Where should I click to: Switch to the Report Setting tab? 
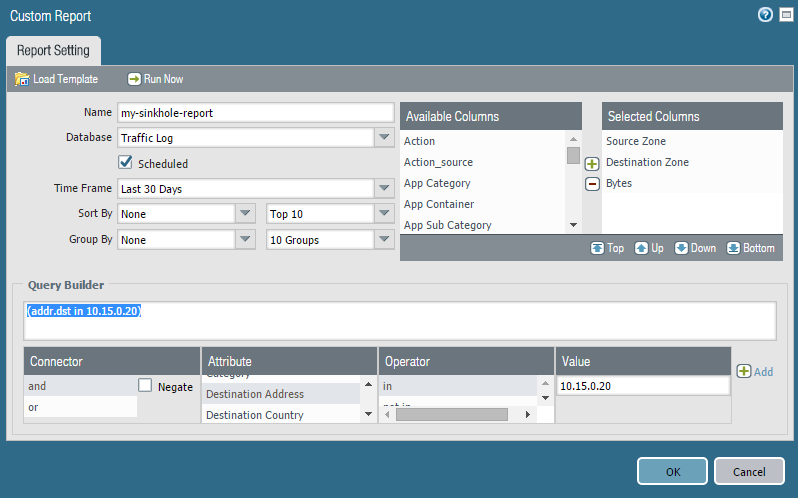coord(53,50)
